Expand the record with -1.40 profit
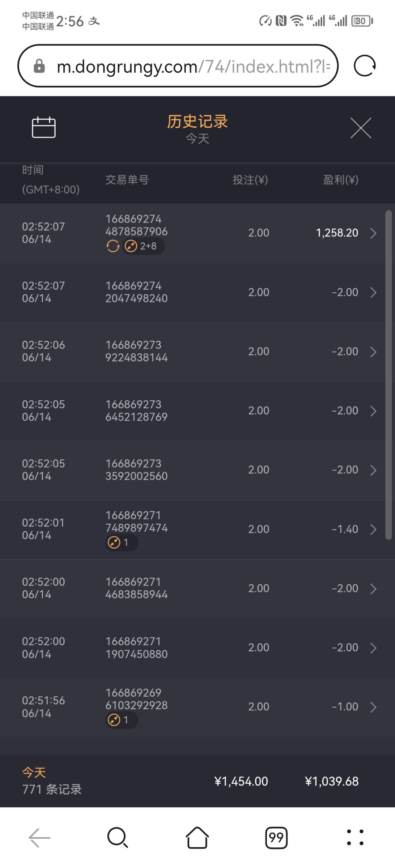This screenshot has height=868, width=395. point(373,529)
